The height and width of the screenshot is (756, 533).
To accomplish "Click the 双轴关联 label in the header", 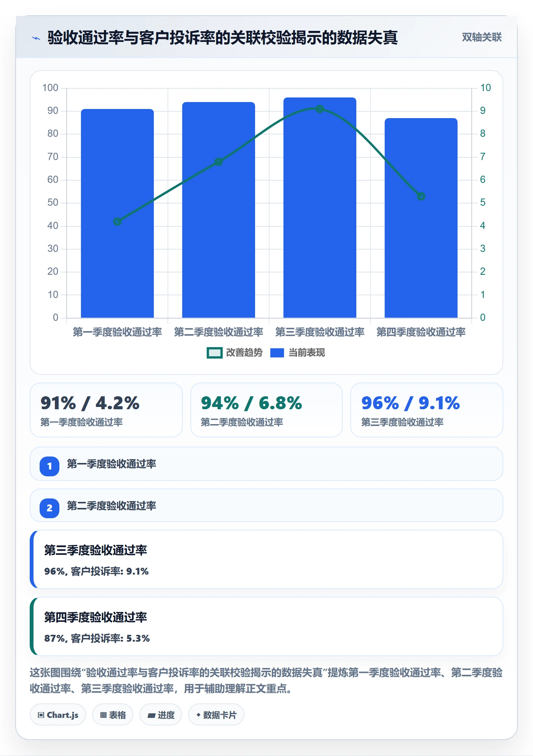I will (482, 37).
